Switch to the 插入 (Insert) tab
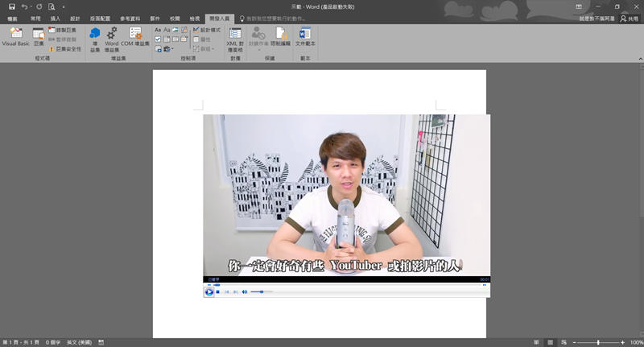 55,18
